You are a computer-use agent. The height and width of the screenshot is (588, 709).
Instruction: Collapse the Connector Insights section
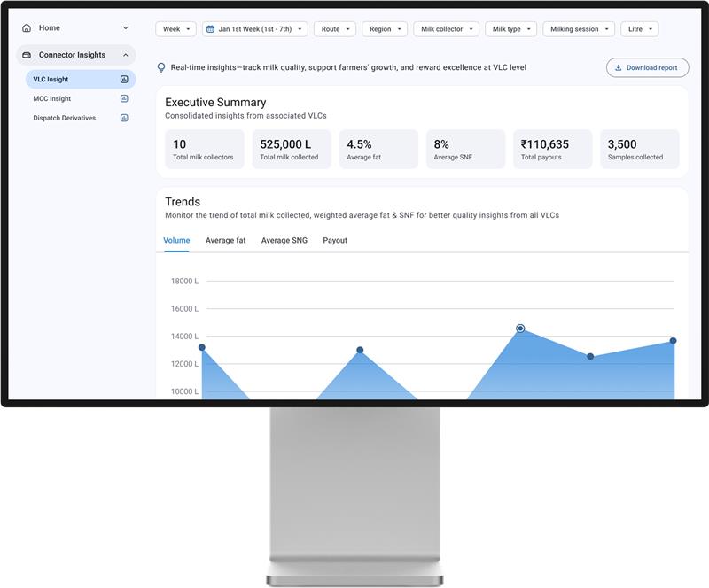coord(125,55)
